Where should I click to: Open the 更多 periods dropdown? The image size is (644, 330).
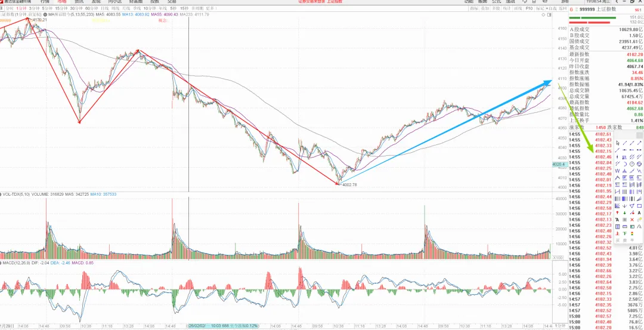(x=211, y=8)
